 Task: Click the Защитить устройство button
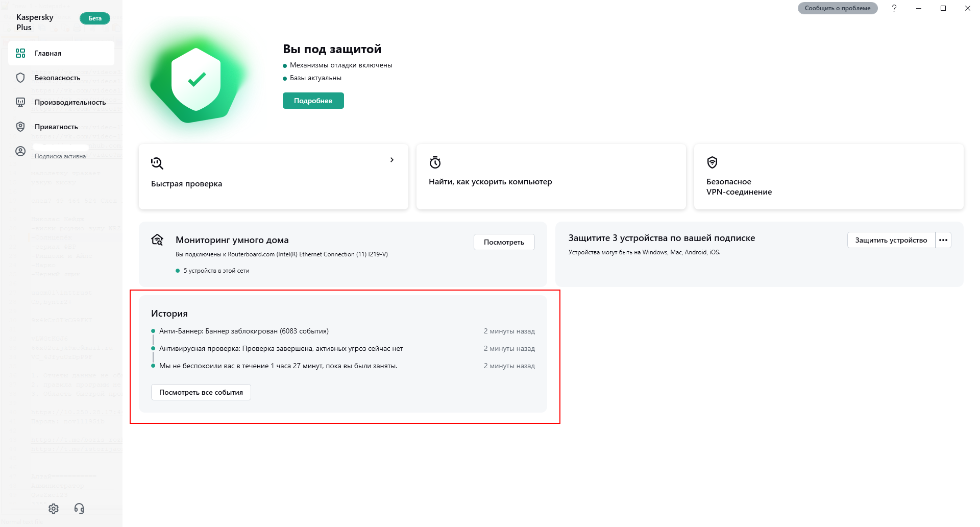coord(891,240)
